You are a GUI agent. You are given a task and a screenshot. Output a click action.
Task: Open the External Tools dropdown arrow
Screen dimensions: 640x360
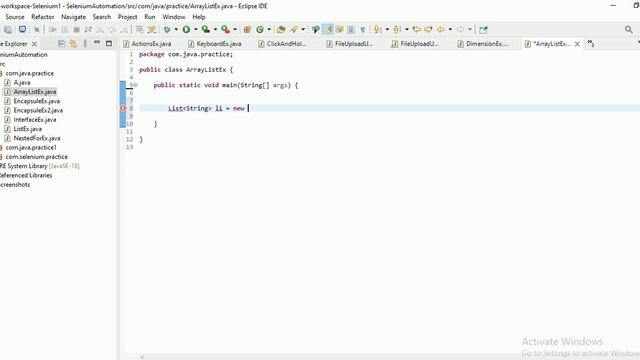235,29
